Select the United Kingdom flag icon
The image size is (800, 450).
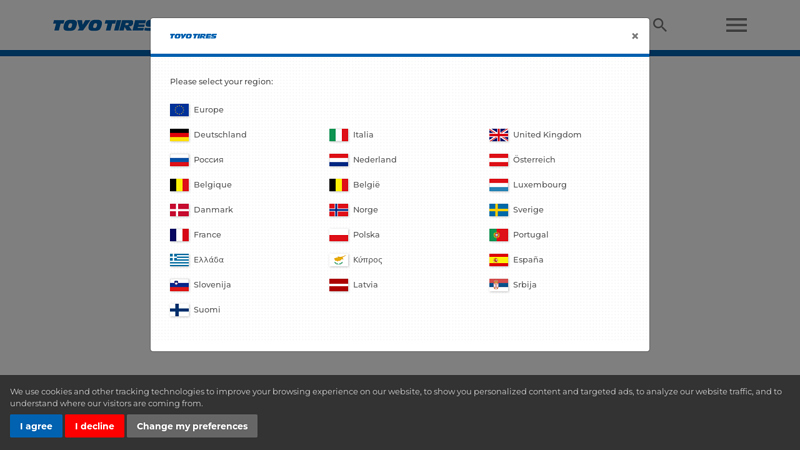(x=498, y=135)
